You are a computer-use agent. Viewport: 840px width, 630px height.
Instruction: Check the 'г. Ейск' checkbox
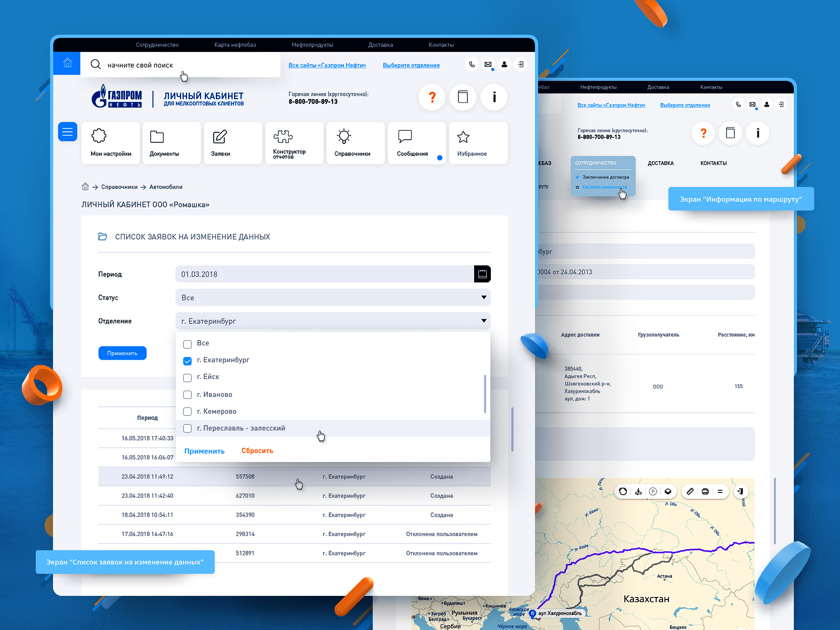click(187, 378)
